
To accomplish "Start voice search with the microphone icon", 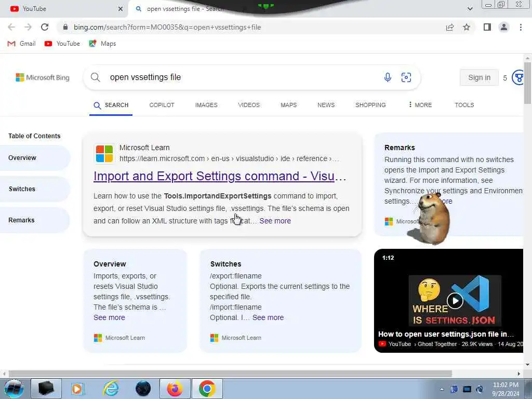I will coord(388,77).
